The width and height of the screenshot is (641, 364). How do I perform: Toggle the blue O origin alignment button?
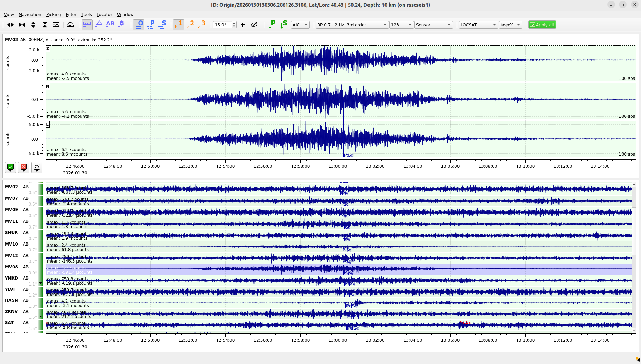pyautogui.click(x=139, y=25)
